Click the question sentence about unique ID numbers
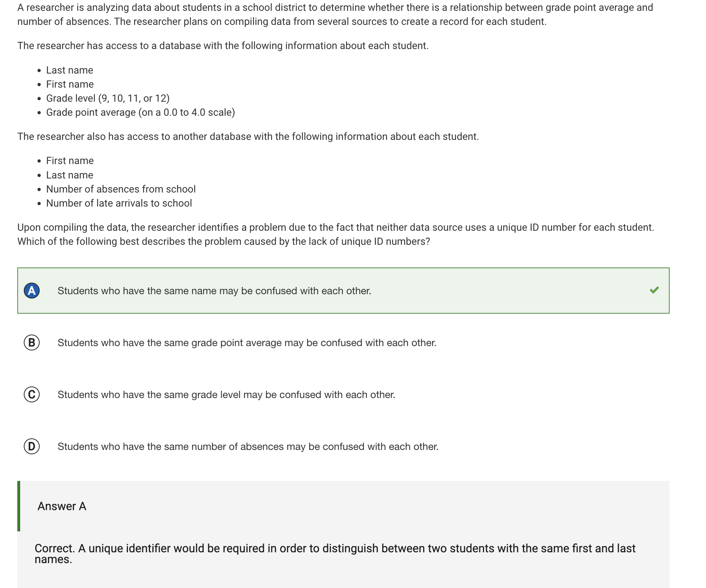Screen dimensions: 706x588 click(336, 234)
